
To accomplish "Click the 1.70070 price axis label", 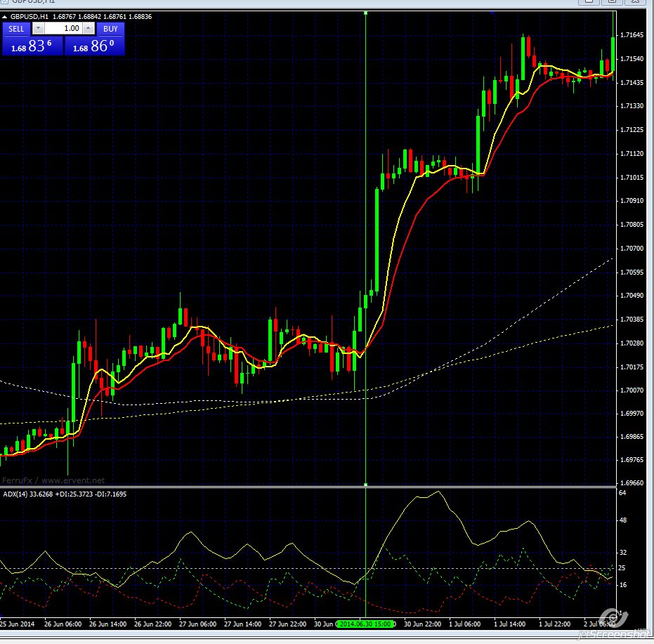I will click(x=632, y=390).
